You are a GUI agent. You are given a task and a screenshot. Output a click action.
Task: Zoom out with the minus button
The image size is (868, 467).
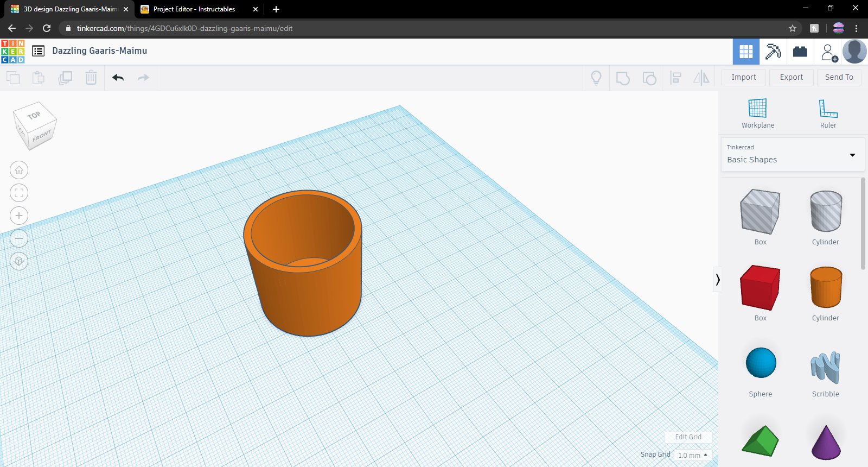click(19, 238)
